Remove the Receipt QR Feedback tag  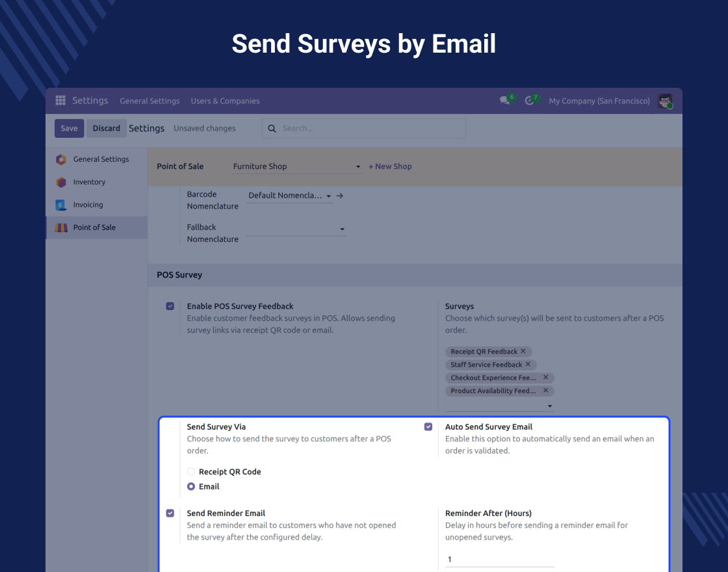(x=523, y=351)
